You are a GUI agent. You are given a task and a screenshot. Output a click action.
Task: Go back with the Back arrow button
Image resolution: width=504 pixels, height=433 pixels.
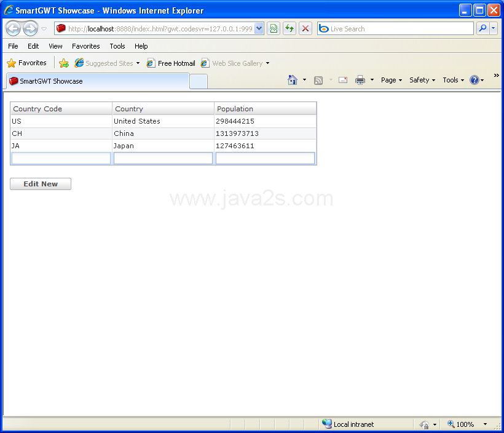click(13, 29)
